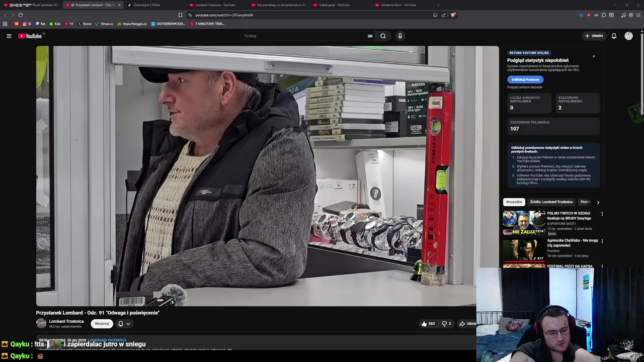644x362 pixels.
Task: Click the share icon in the address bar
Action: pos(444,15)
